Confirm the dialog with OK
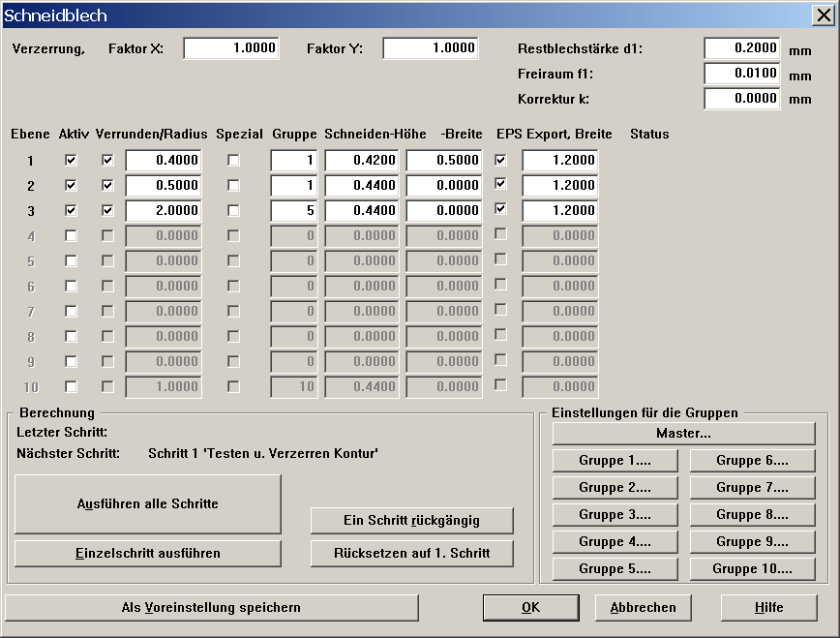840x638 pixels. pyautogui.click(x=530, y=608)
